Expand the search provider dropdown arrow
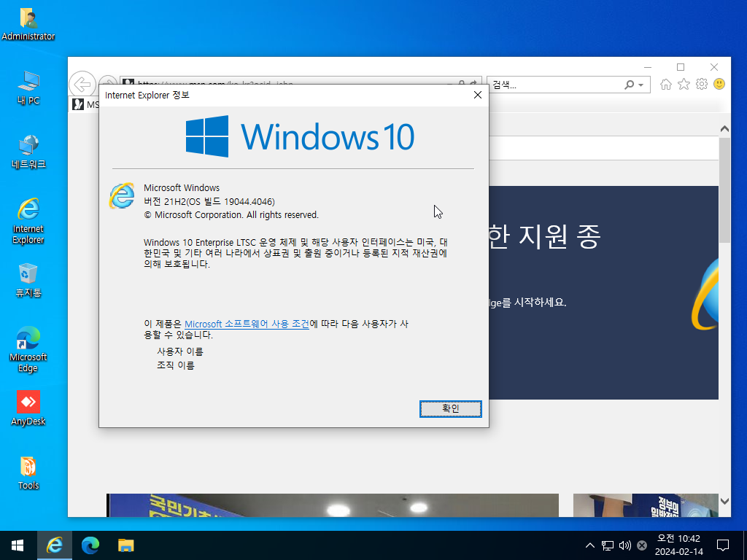Viewport: 747px width, 560px height. pyautogui.click(x=640, y=85)
